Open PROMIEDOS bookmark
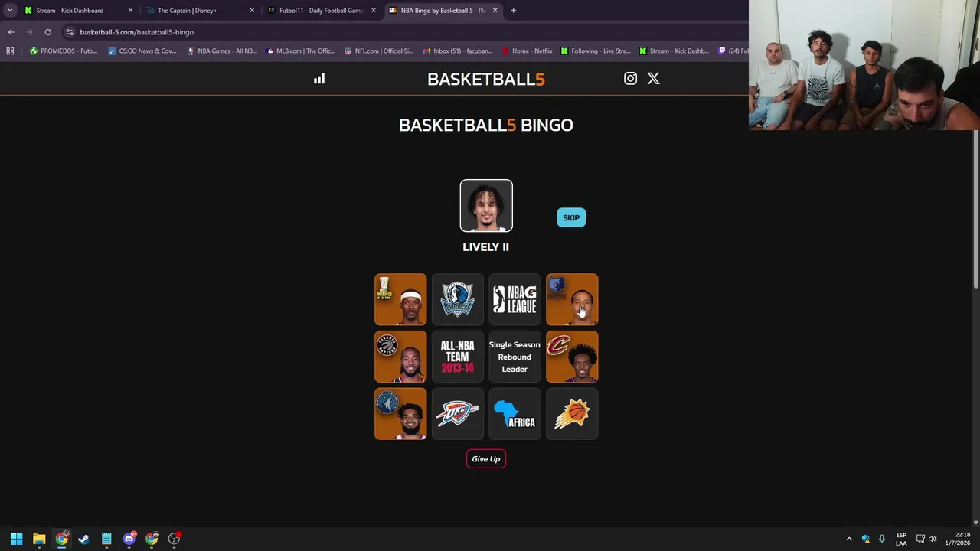Image resolution: width=980 pixels, height=551 pixels. click(x=63, y=51)
